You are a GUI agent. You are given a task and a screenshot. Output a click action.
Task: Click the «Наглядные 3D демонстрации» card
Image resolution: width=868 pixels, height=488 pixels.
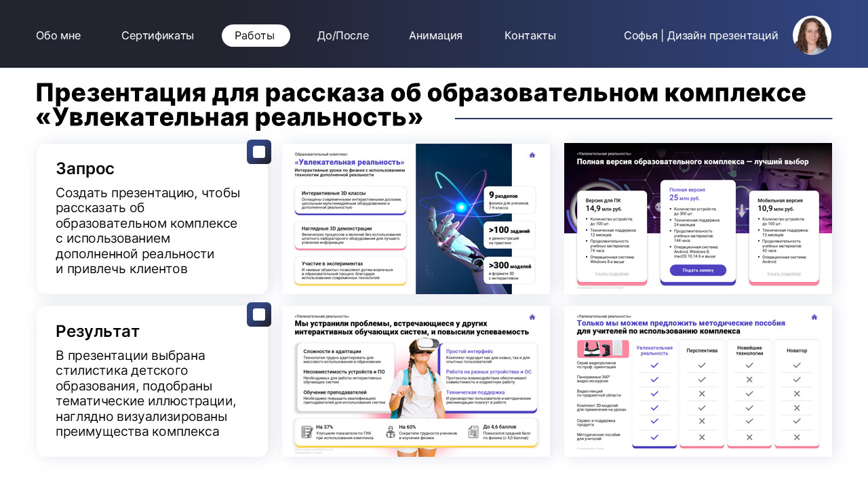pyautogui.click(x=351, y=235)
